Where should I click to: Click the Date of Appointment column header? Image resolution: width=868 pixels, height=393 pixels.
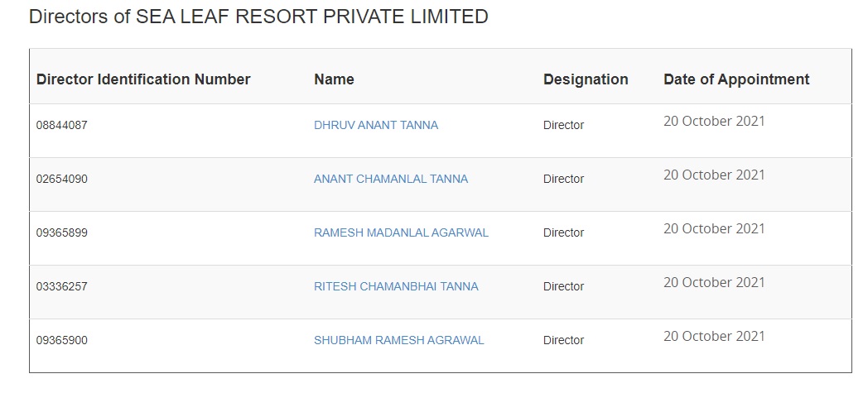(x=736, y=79)
